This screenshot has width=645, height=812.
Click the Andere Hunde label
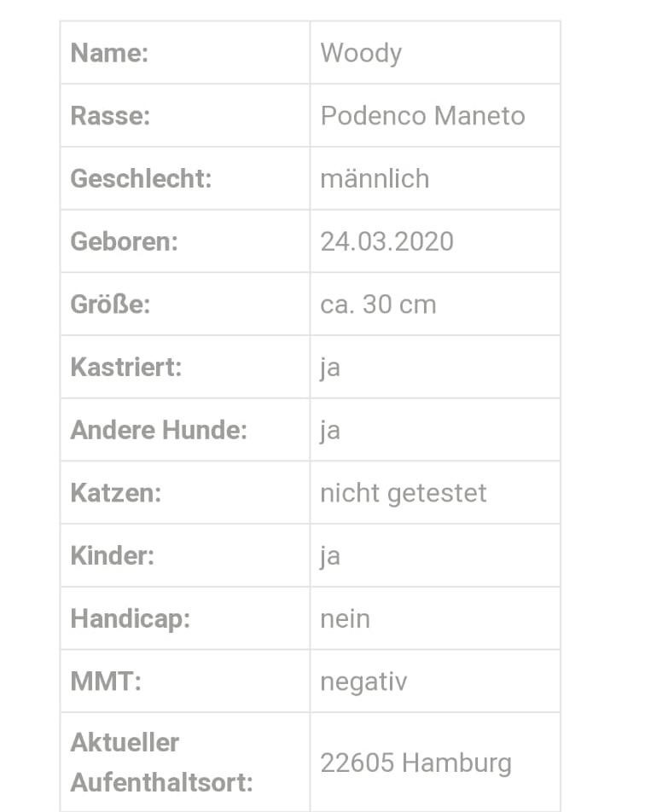(159, 430)
